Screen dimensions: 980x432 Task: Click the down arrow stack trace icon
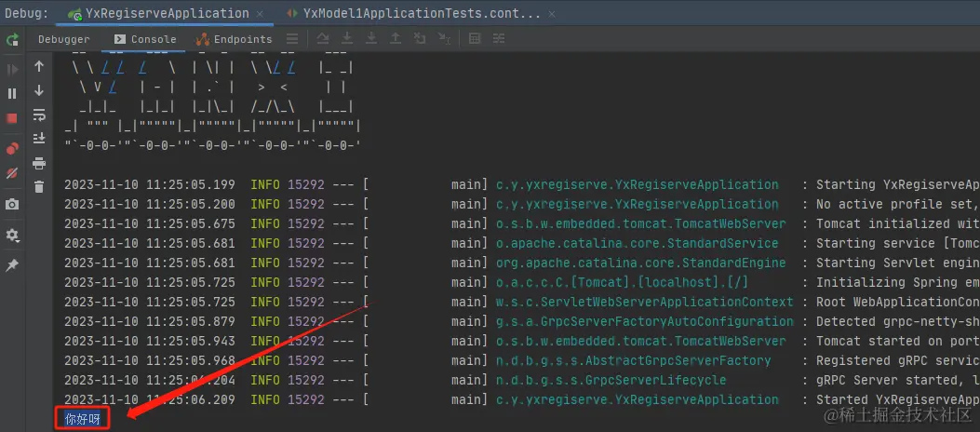tap(39, 90)
